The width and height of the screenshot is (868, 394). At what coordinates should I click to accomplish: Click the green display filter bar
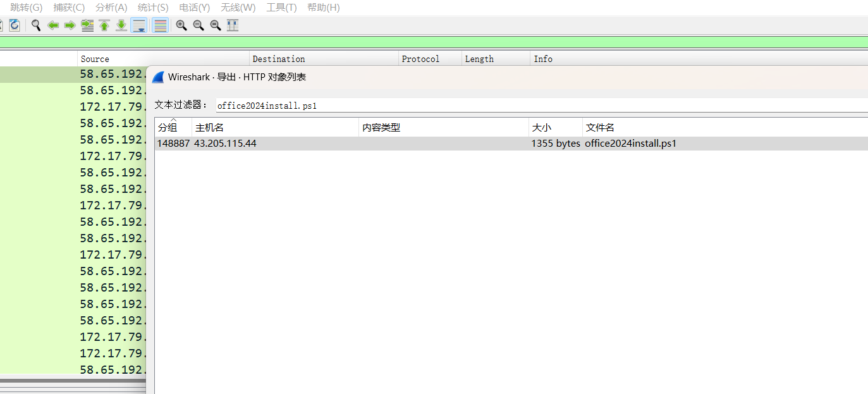click(434, 42)
